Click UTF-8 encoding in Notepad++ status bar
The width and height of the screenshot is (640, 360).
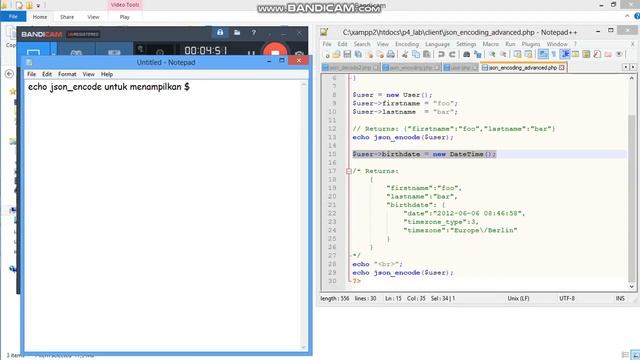567,299
